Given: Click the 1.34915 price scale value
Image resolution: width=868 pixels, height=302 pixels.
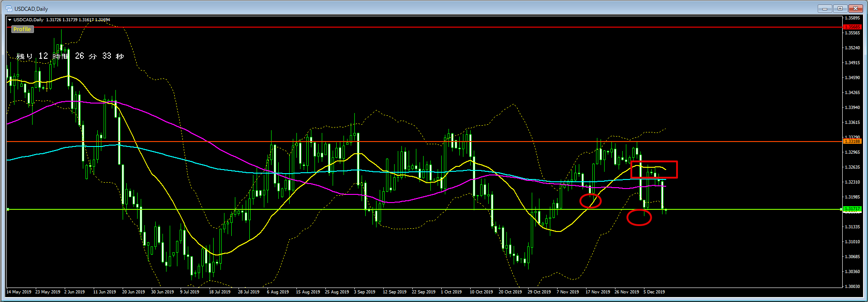Looking at the screenshot, I should (x=853, y=63).
